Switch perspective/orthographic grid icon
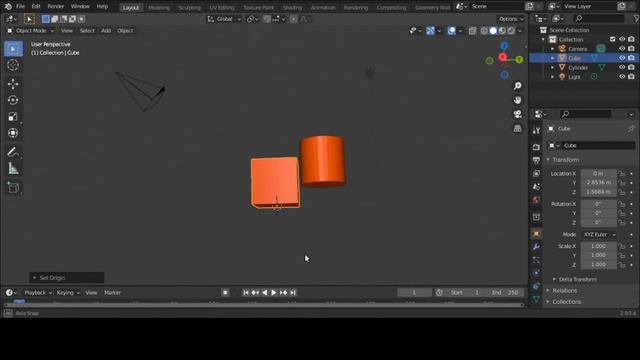 [x=518, y=129]
